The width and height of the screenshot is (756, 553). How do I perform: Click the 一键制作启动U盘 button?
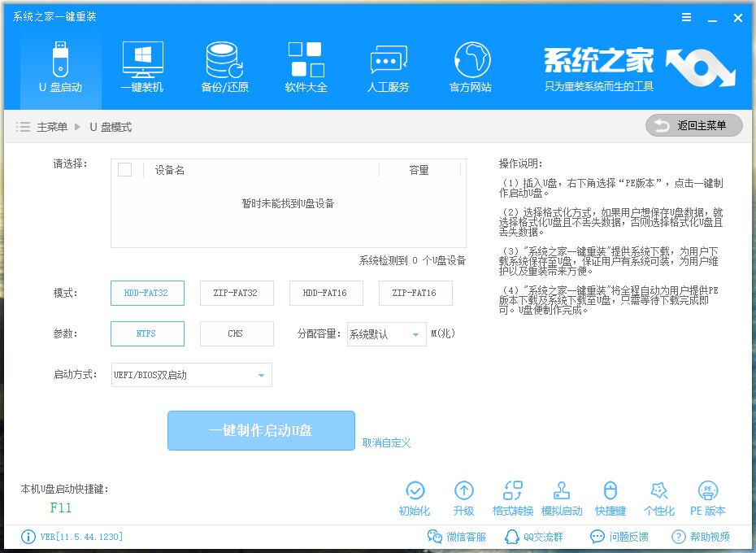click(261, 431)
